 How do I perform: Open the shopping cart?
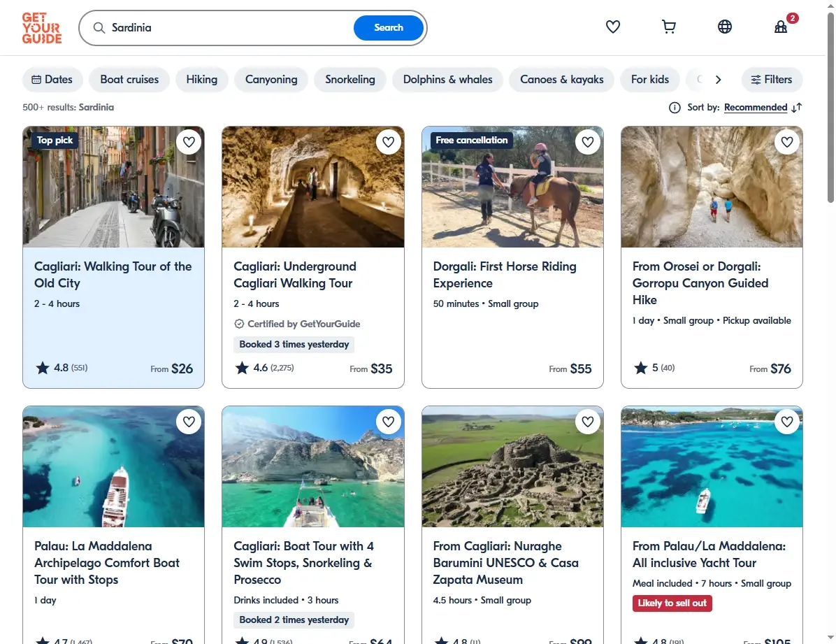(668, 27)
